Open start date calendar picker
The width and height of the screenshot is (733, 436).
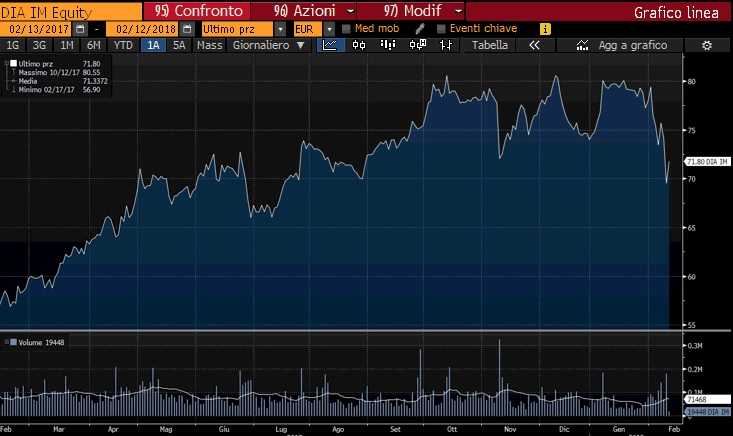[x=80, y=29]
